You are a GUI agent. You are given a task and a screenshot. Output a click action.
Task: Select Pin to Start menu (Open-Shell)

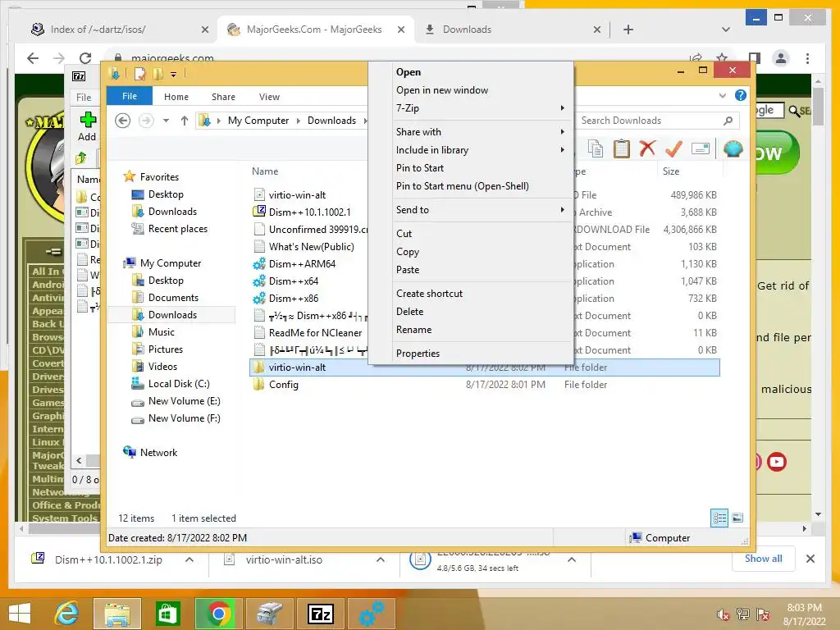tap(463, 186)
